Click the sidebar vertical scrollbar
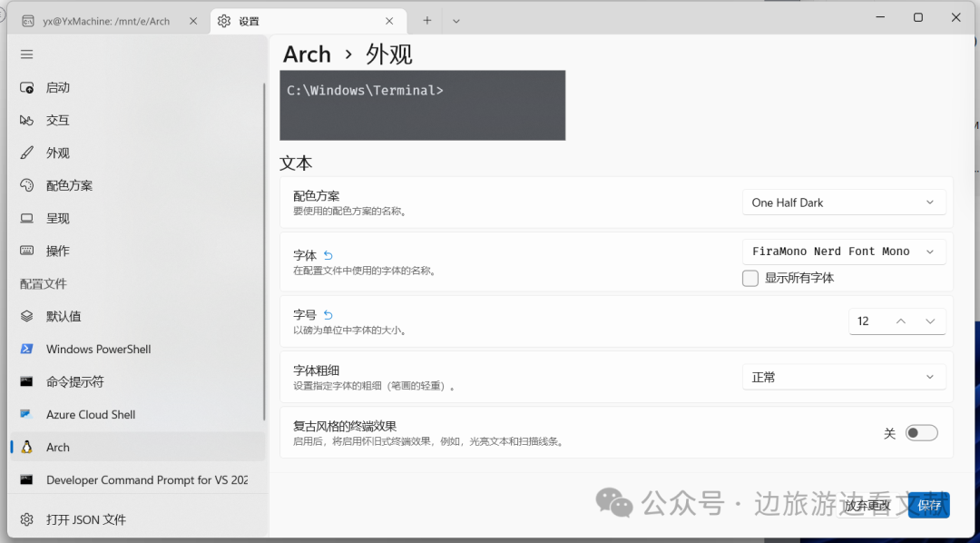This screenshot has width=980, height=543. [264, 251]
